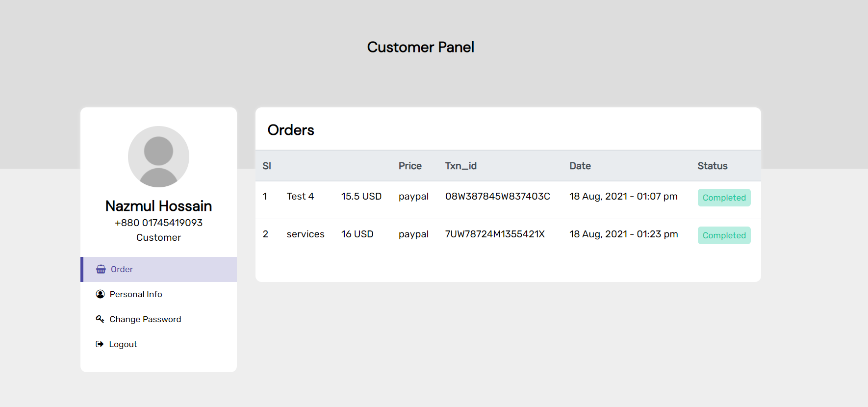The width and height of the screenshot is (868, 407).
Task: Click the Nazmul Hossain profile name
Action: click(158, 206)
